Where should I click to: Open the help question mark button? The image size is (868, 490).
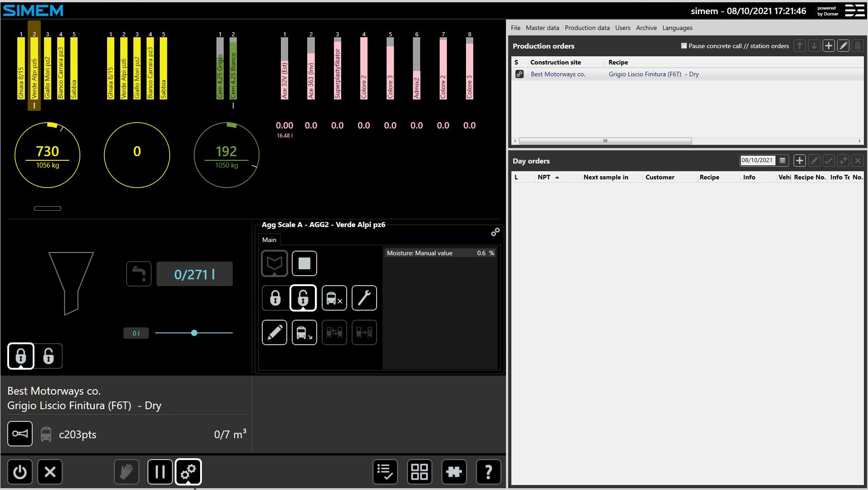pyautogui.click(x=488, y=472)
